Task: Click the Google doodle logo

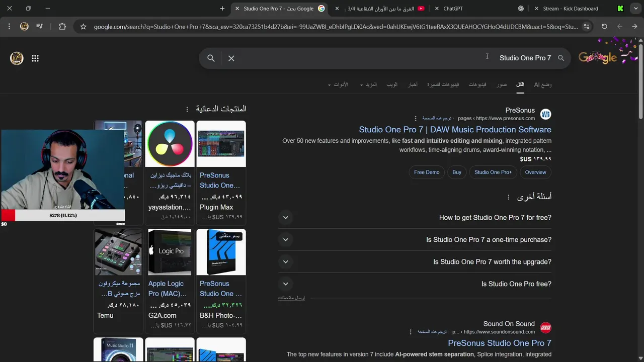Action: click(598, 57)
